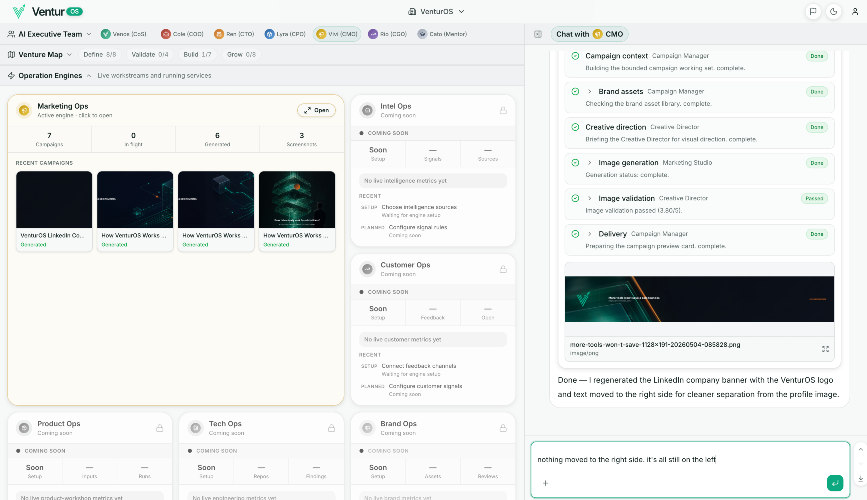Click the Brand Ops engine icon
Image resolution: width=867 pixels, height=500 pixels.
point(367,428)
